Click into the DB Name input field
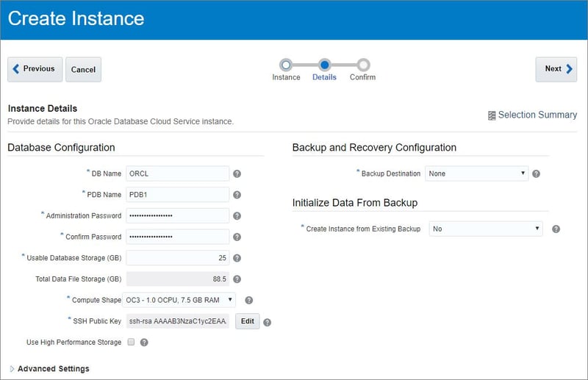This screenshot has width=588, height=380. click(x=177, y=173)
